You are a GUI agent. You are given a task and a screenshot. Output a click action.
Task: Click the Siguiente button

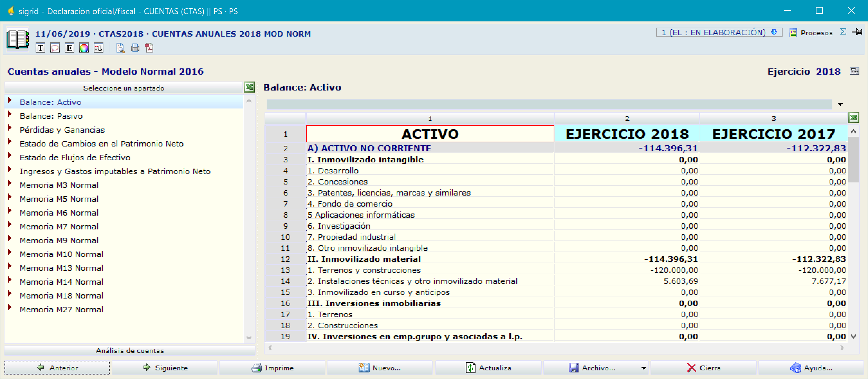coord(165,368)
